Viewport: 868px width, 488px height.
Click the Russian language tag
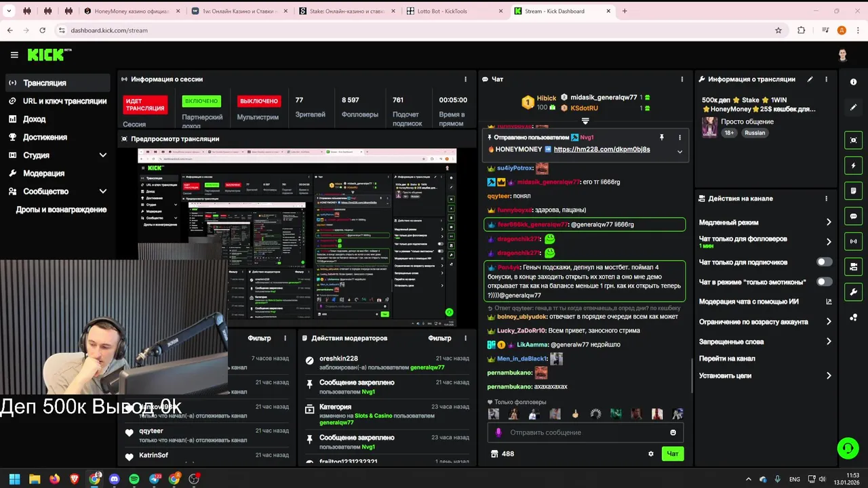pyautogui.click(x=755, y=133)
